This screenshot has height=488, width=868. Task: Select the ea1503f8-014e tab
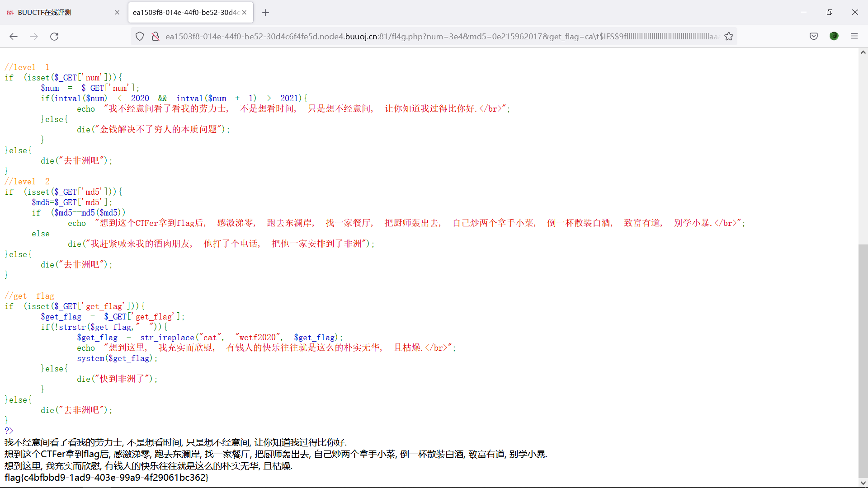185,13
